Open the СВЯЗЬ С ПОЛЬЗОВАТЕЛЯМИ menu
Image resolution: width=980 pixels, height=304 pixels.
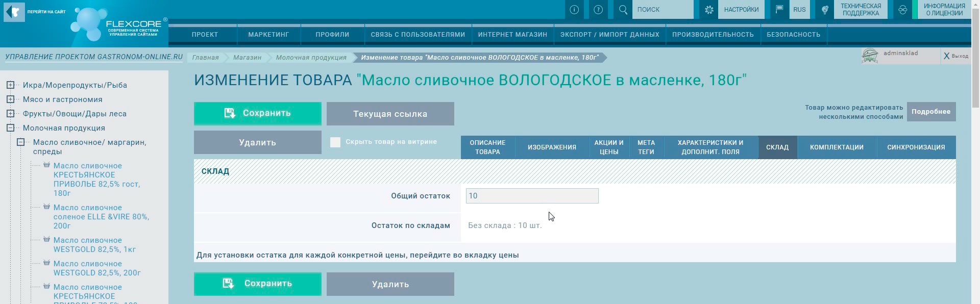418,35
